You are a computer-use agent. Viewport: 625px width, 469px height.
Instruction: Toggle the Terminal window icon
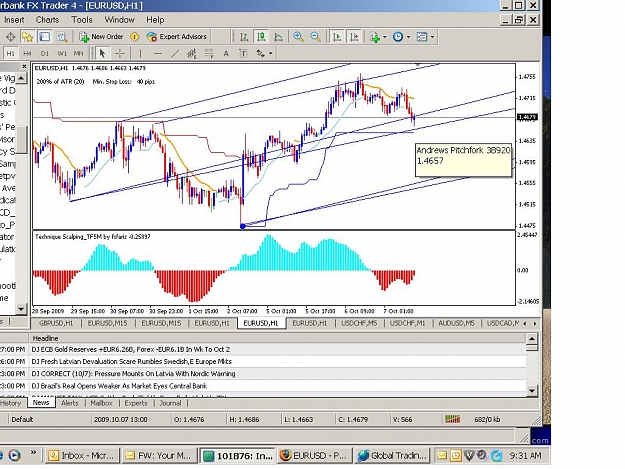click(x=44, y=37)
